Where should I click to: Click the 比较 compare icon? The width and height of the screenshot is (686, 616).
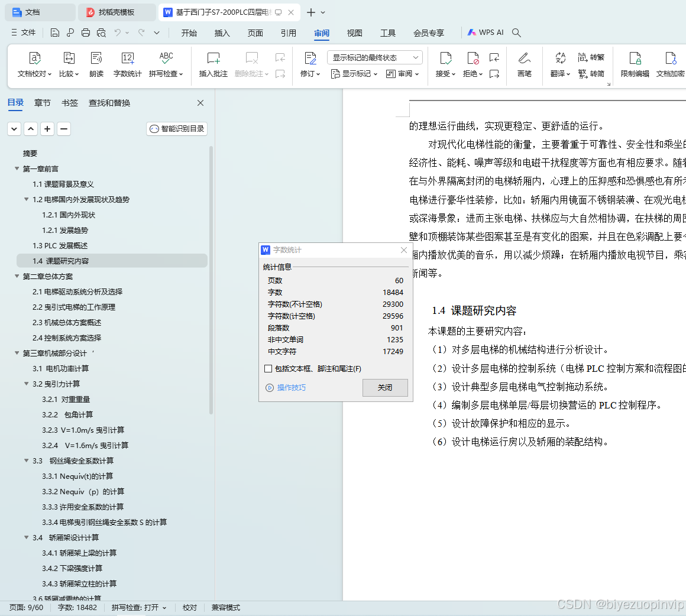tap(69, 64)
